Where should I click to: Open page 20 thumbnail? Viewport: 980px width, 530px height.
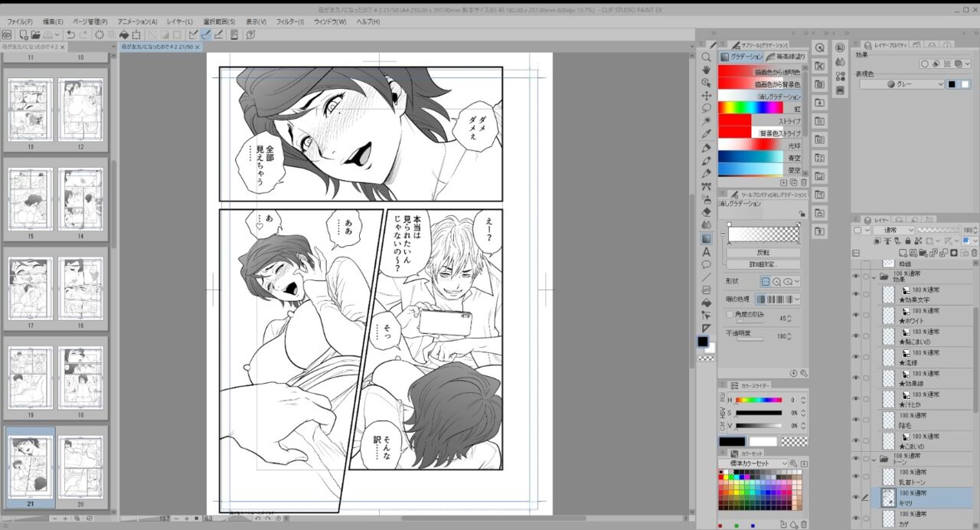click(x=80, y=467)
